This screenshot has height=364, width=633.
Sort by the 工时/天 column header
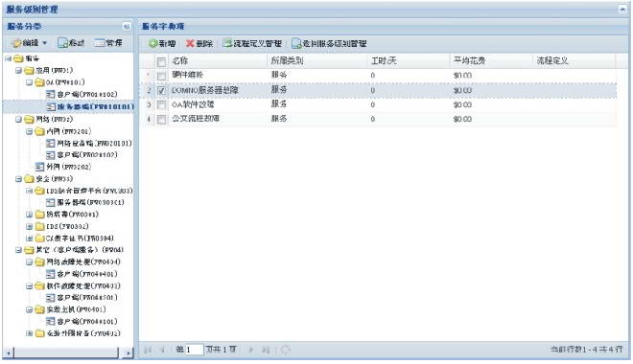click(x=409, y=61)
